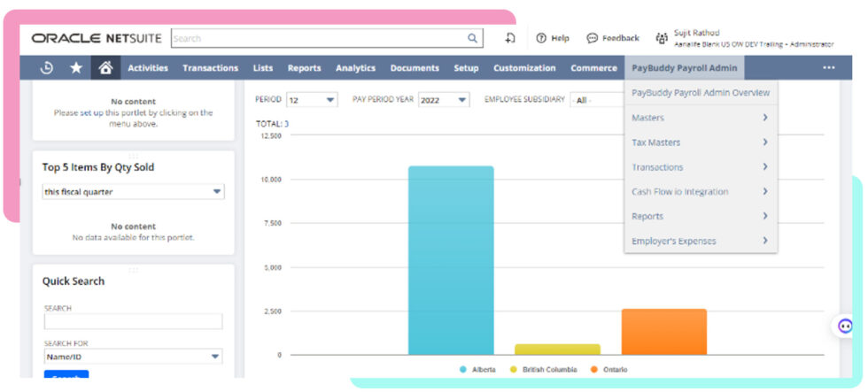Open the SEARCH FOR Name/ID dropdown
868x392 pixels.
[x=133, y=357]
